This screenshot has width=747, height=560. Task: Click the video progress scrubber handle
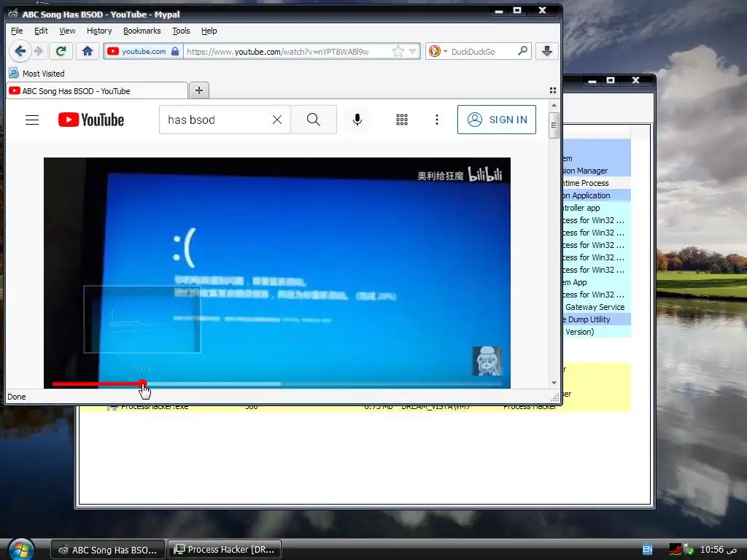[142, 384]
